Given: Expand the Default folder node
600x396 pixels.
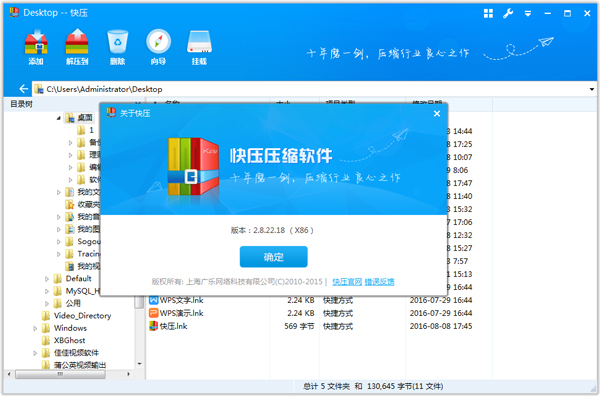Looking at the screenshot, I should coord(47,279).
